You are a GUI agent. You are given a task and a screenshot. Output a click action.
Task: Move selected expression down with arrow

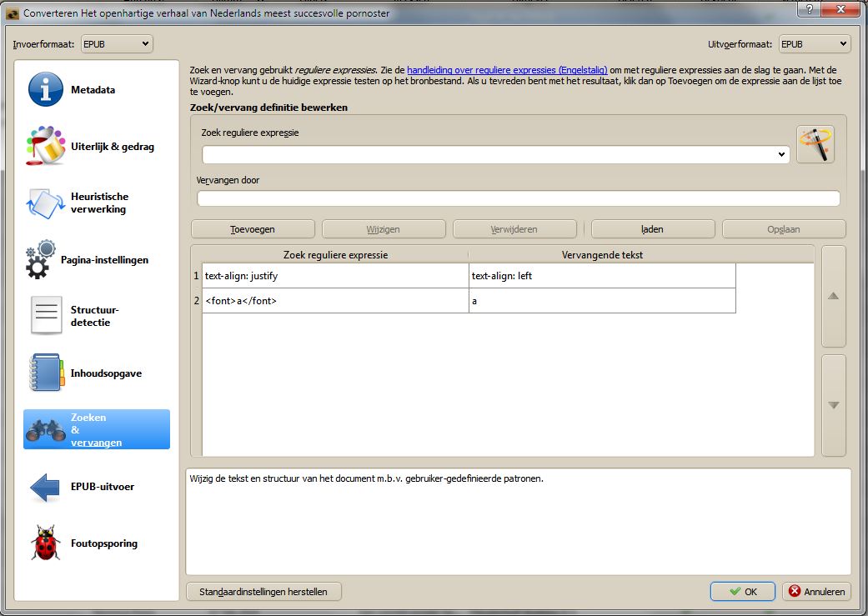(x=833, y=405)
